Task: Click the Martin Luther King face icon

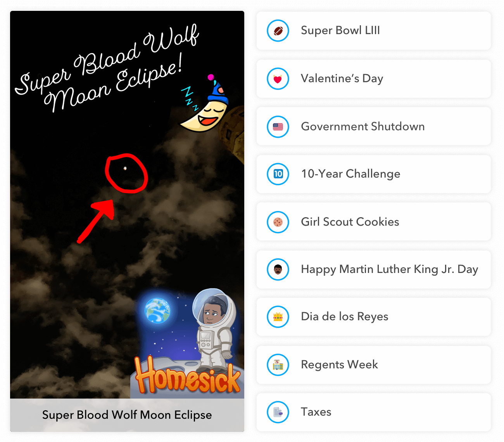Action: point(278,269)
